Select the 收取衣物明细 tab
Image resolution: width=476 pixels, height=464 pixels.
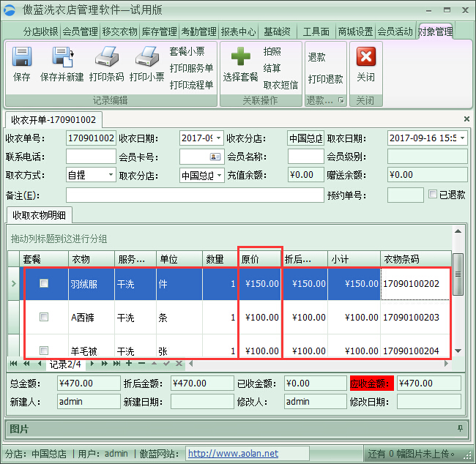39,215
